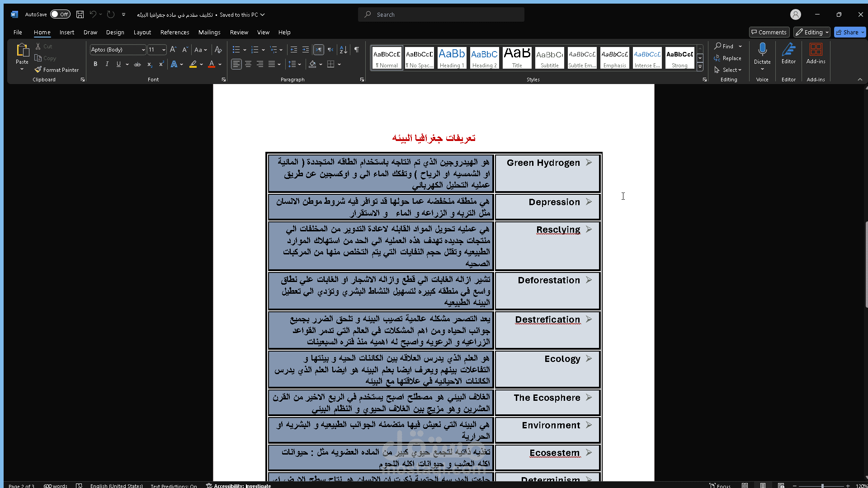Apply Heading 1 style
868x488 pixels.
tap(452, 58)
